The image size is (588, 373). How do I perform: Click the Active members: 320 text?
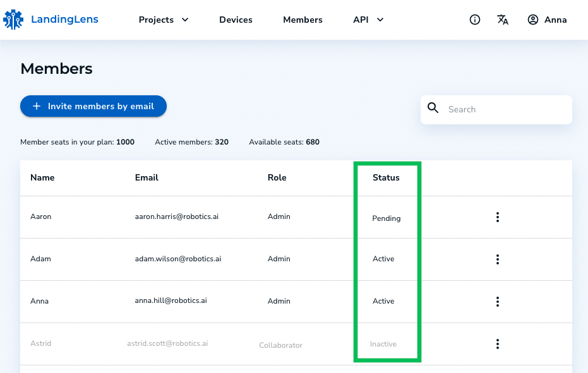click(x=191, y=142)
